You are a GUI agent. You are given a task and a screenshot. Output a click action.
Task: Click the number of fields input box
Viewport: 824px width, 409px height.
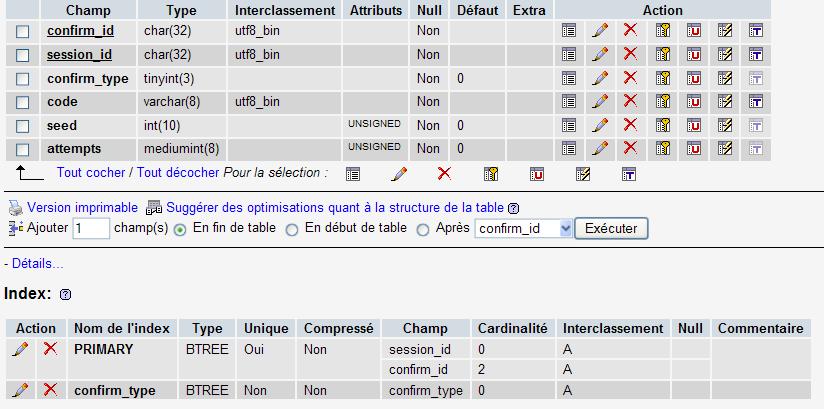pos(91,229)
